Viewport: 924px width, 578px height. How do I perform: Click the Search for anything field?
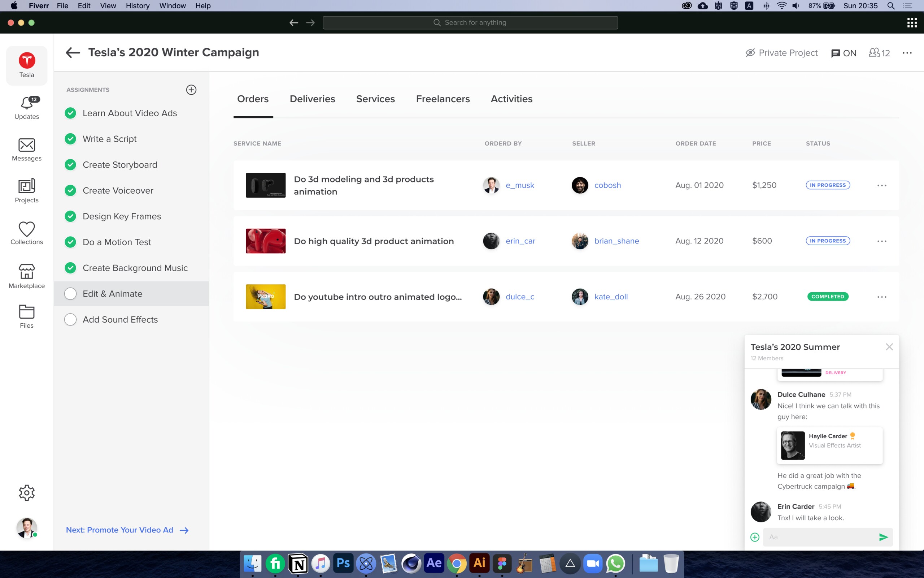click(470, 22)
